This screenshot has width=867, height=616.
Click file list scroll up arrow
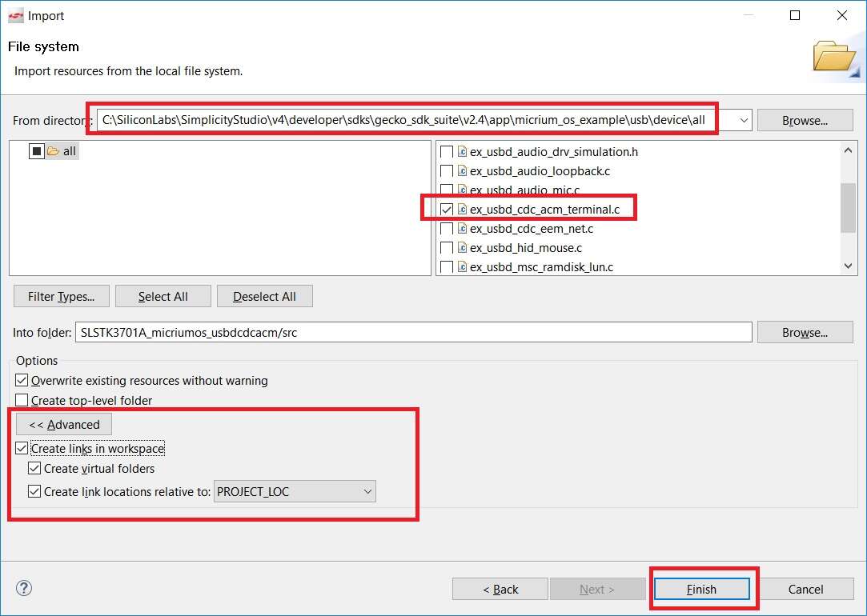coord(849,150)
